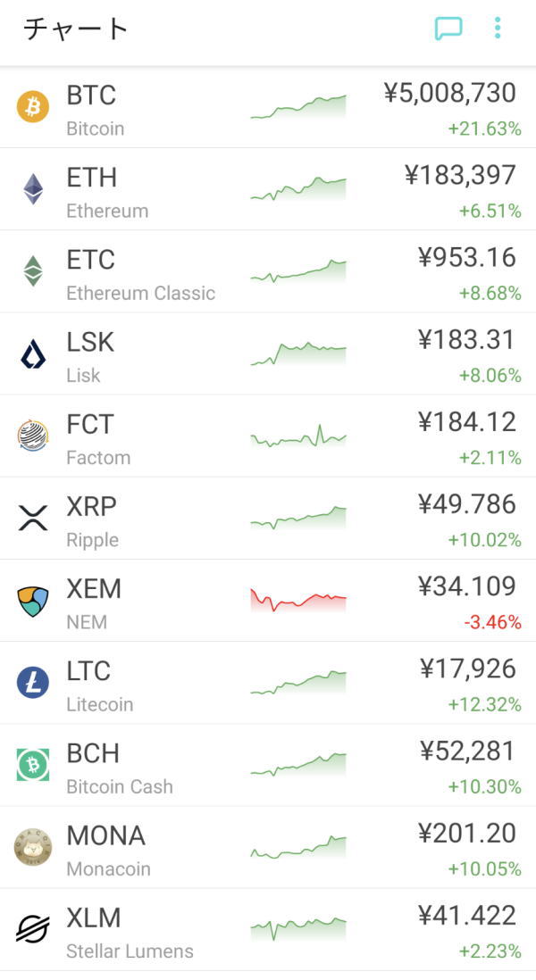This screenshot has height=980, width=536.
Task: Select the ETH price ¥183,397
Action: [x=460, y=176]
